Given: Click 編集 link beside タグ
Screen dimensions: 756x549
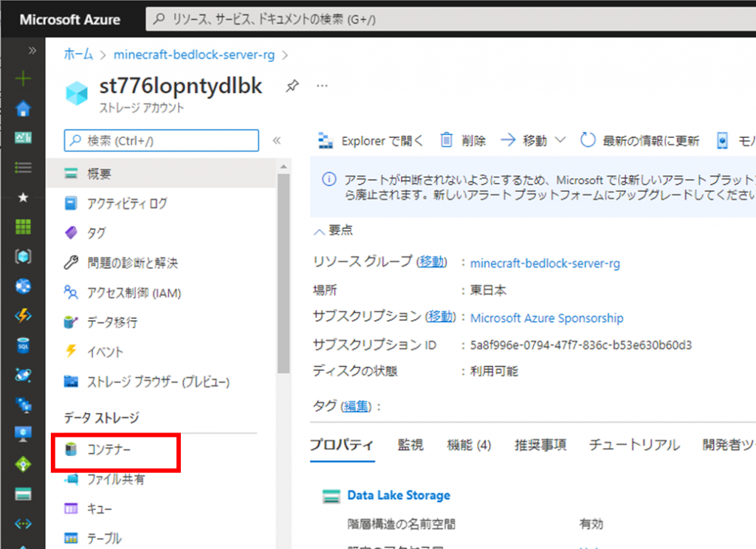Looking at the screenshot, I should pos(356,407).
